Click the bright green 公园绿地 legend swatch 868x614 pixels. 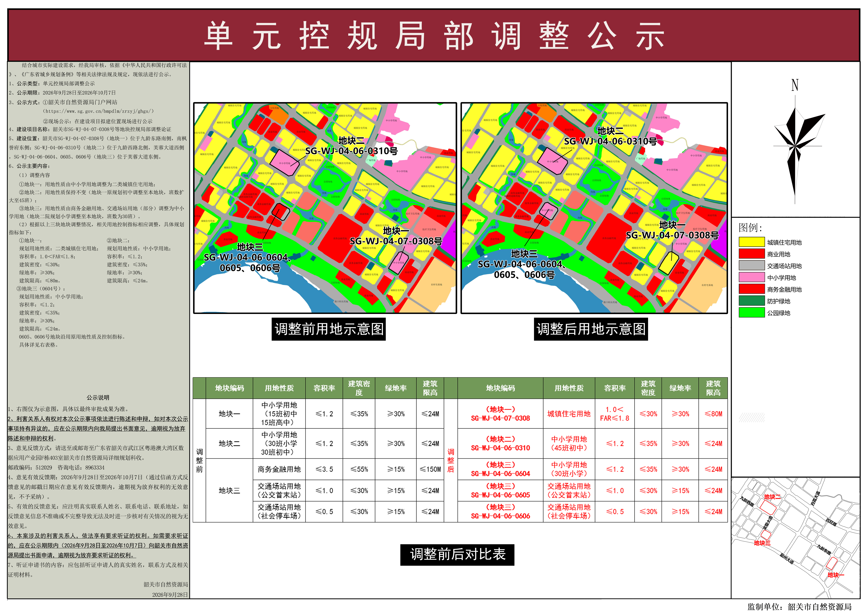click(x=752, y=313)
